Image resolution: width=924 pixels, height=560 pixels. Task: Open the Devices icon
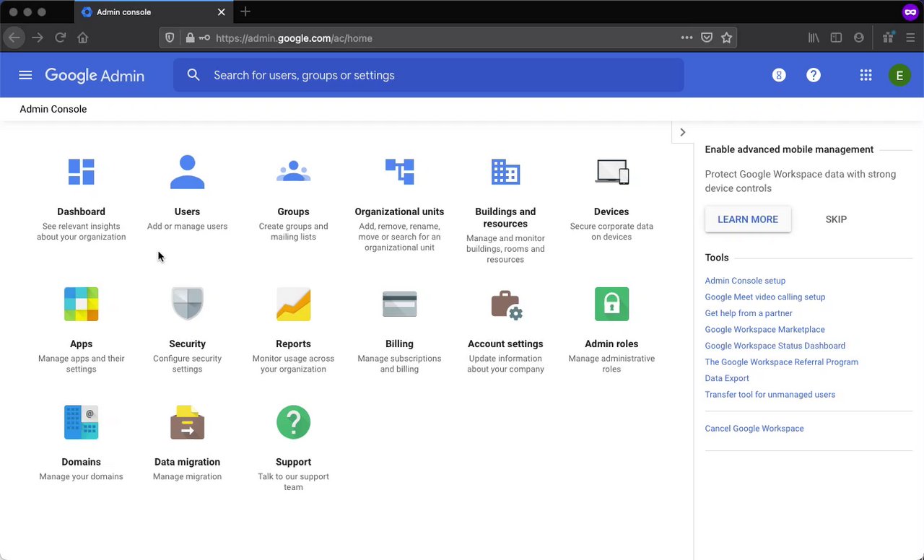[611, 172]
